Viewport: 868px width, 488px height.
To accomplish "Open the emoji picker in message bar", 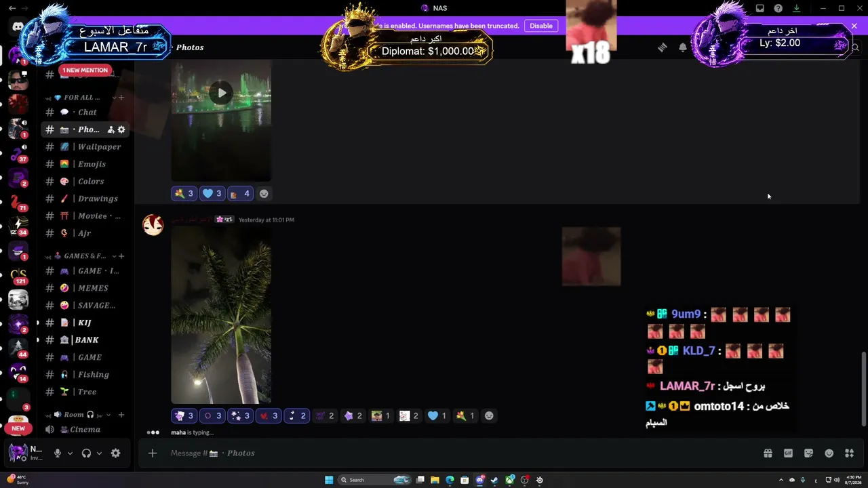I will click(x=829, y=453).
